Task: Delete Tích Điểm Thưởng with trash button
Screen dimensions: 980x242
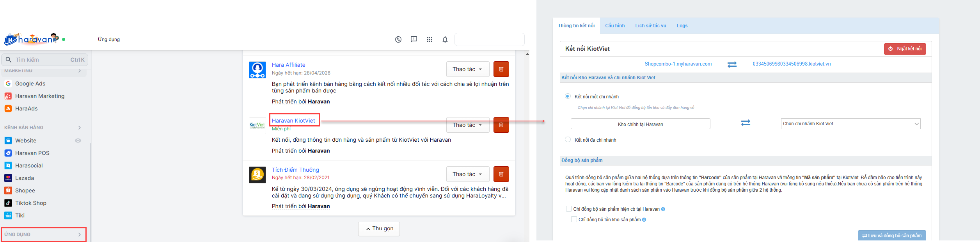Action: tap(501, 174)
